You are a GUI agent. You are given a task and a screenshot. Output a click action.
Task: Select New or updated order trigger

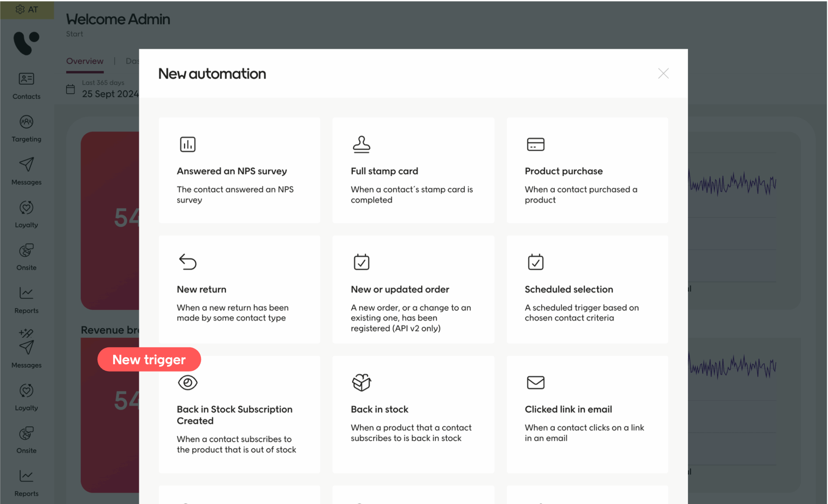pos(413,289)
